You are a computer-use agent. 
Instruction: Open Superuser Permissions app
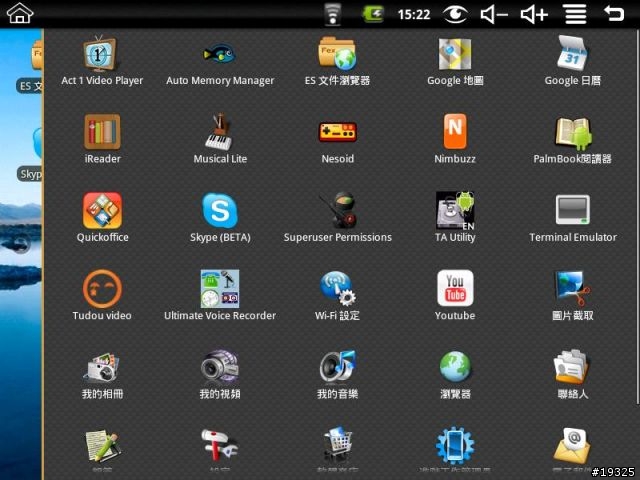pos(337,217)
